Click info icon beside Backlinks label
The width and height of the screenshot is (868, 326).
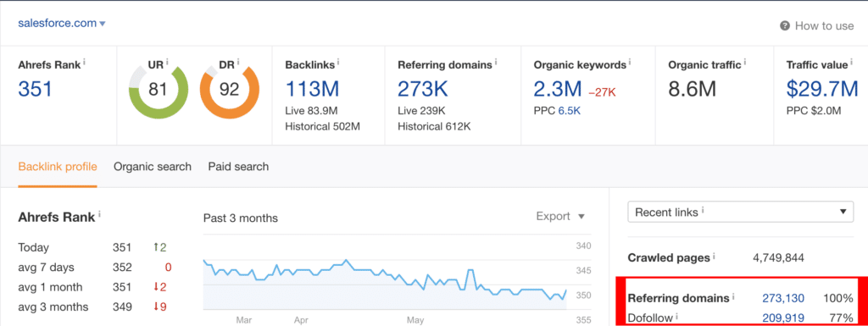coord(338,63)
